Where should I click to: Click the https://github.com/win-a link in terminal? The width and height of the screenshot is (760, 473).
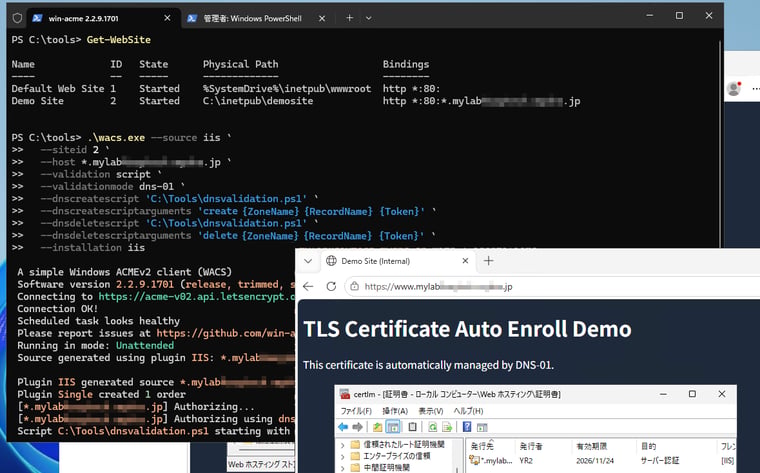[x=225, y=333]
